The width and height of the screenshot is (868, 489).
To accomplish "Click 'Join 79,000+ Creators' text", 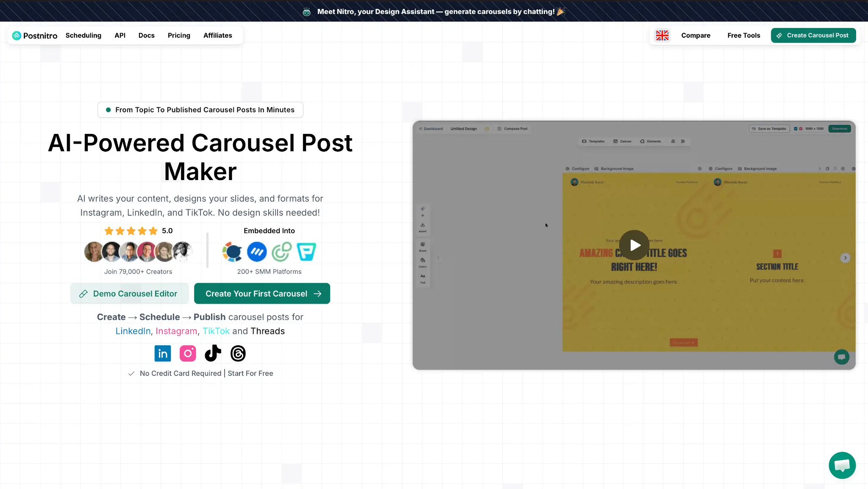I will tap(138, 272).
